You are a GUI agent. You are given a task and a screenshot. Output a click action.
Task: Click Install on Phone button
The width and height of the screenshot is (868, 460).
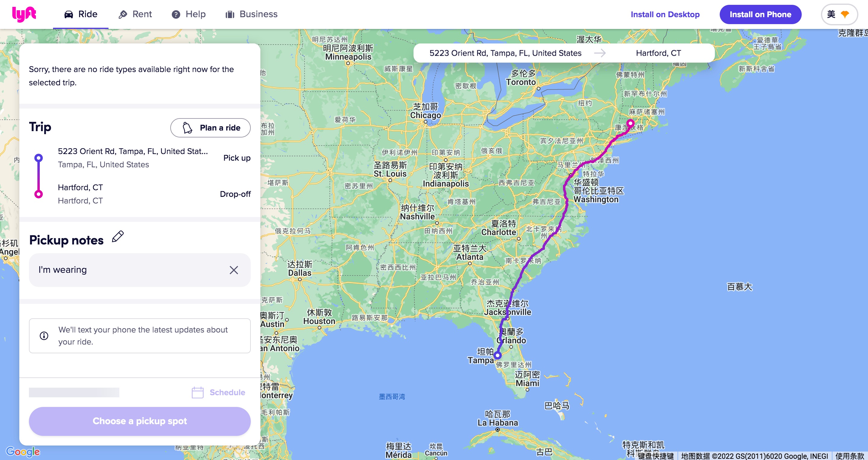coord(760,14)
